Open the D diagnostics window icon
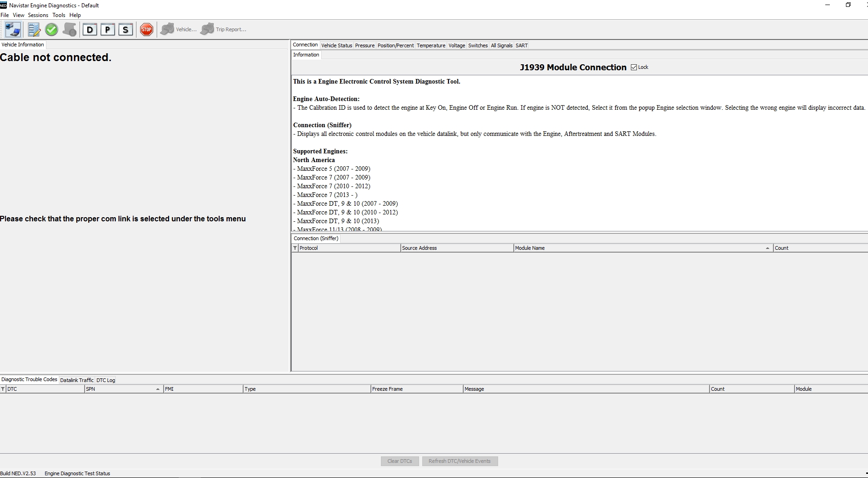868x478 pixels. tap(90, 29)
